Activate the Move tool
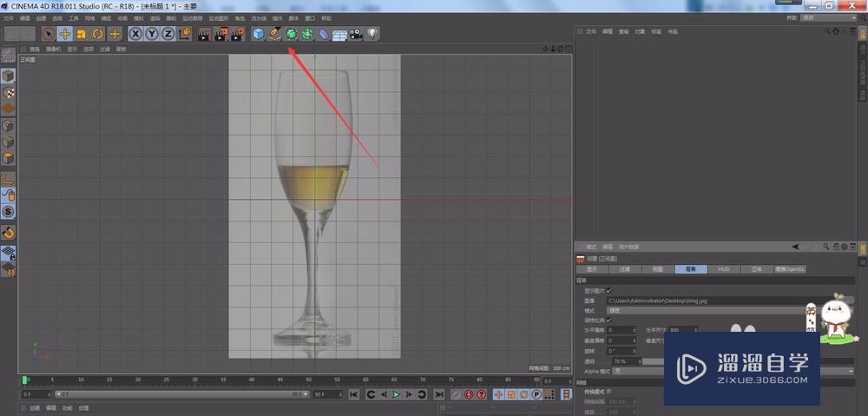868x416 pixels. tap(65, 34)
